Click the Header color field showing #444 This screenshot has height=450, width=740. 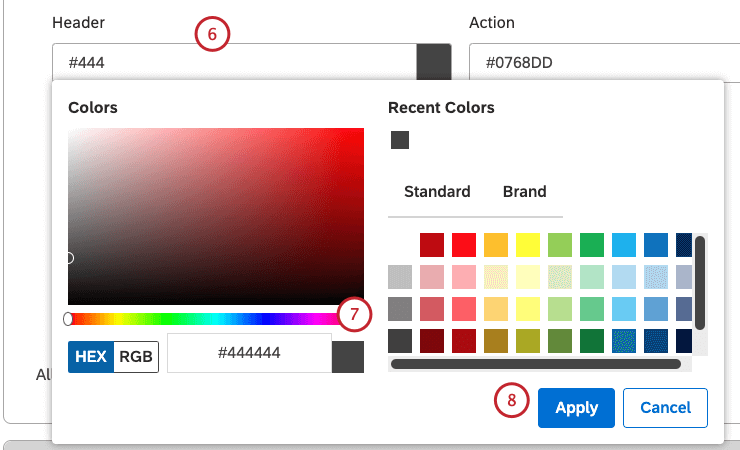235,64
